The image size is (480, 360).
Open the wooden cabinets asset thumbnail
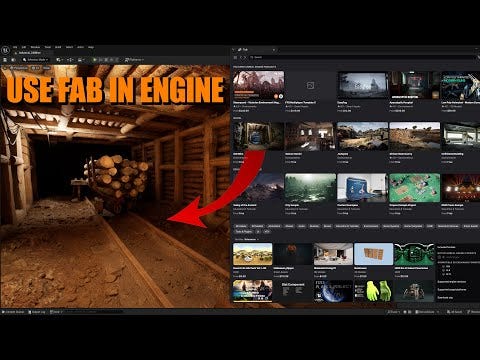coord(374,254)
